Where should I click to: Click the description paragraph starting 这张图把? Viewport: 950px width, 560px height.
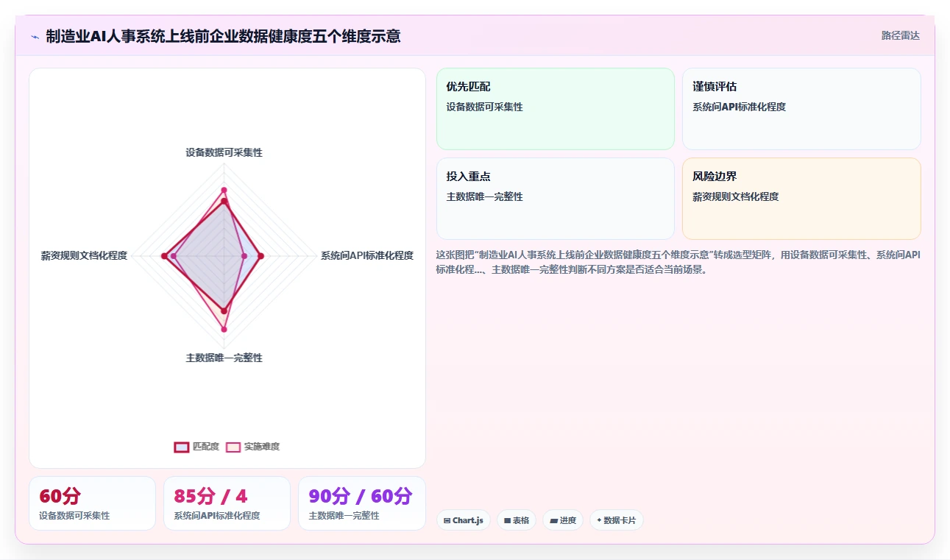click(678, 262)
